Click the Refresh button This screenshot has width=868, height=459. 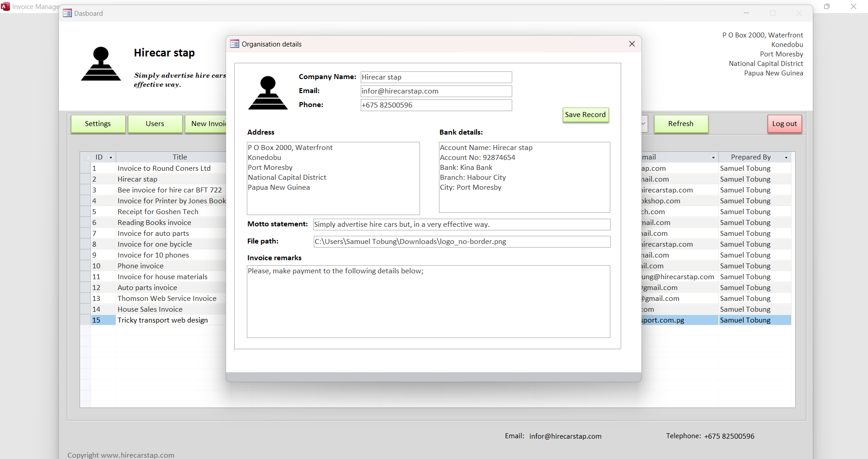pos(681,124)
